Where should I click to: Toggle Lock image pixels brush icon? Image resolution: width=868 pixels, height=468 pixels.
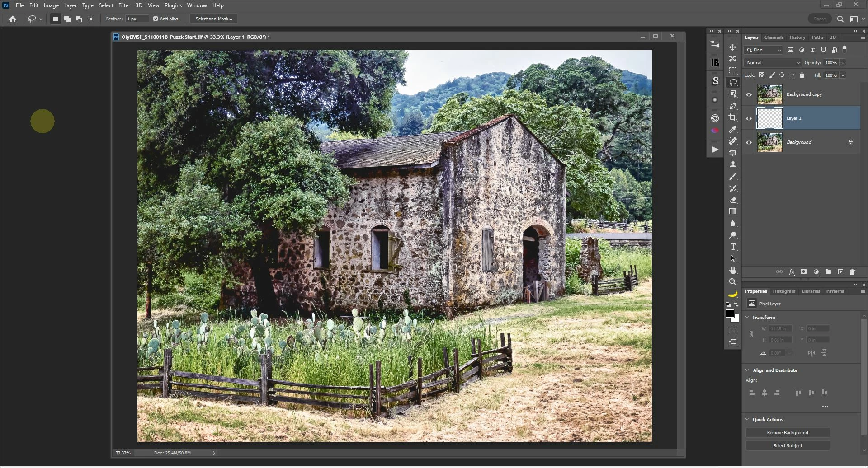click(x=772, y=75)
